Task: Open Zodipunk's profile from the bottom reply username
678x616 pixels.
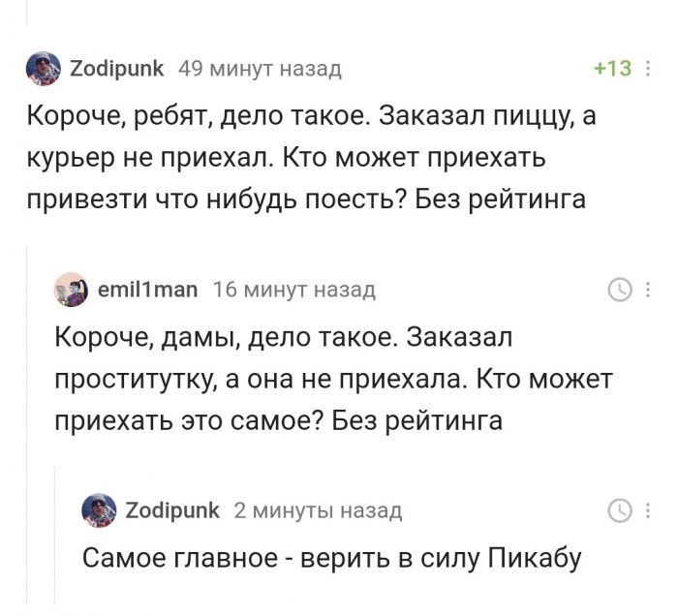Action: [x=173, y=509]
